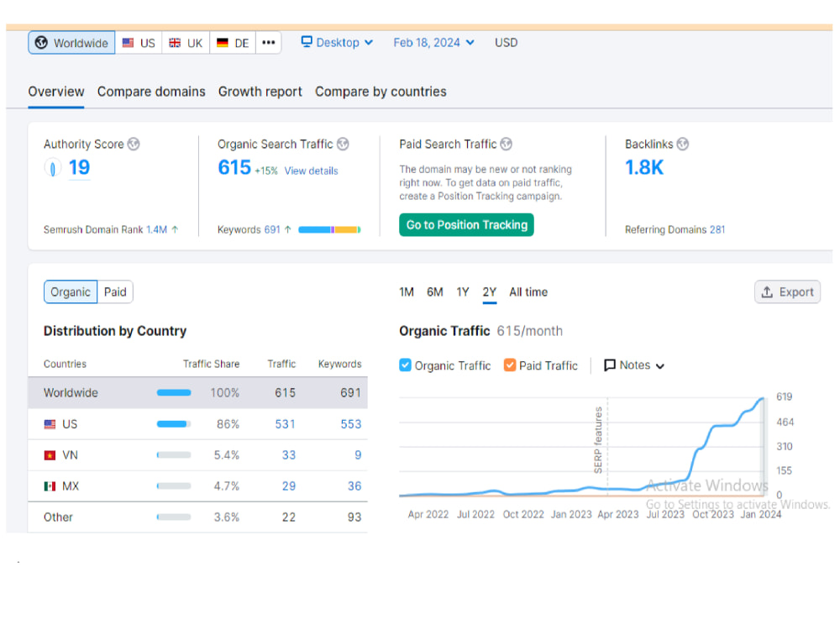Click Traffic Share column header

[211, 364]
